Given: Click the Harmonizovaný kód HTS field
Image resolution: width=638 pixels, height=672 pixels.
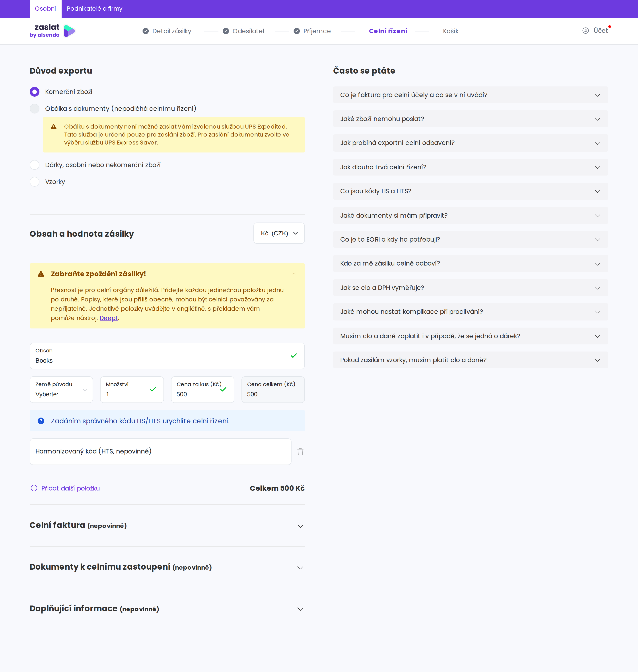Looking at the screenshot, I should tap(161, 451).
